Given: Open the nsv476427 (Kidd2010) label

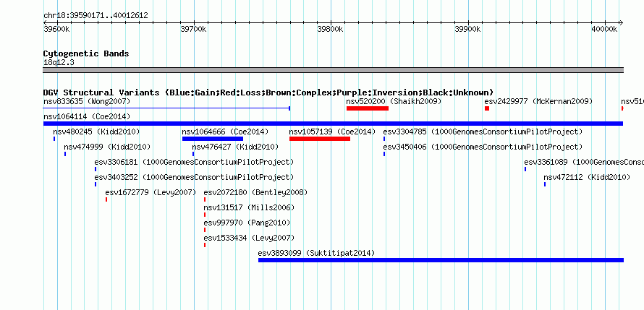Looking at the screenshot, I should pos(235,147).
